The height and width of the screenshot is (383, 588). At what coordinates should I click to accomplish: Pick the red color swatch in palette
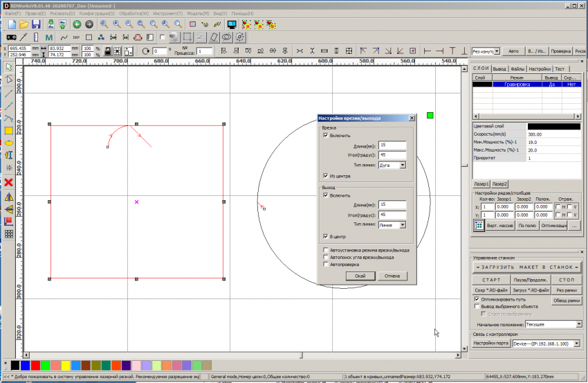point(35,365)
